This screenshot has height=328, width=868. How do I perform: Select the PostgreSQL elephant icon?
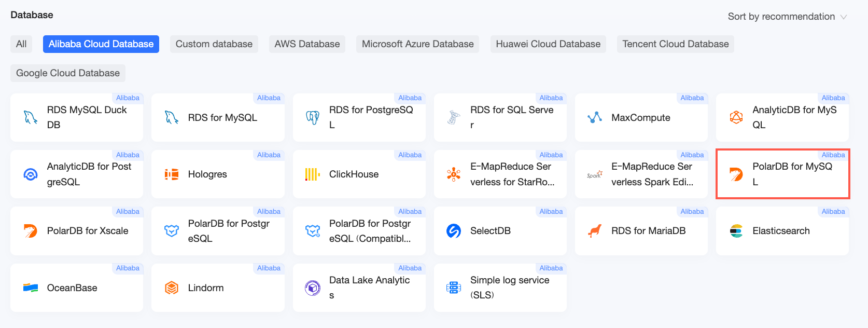pyautogui.click(x=313, y=117)
